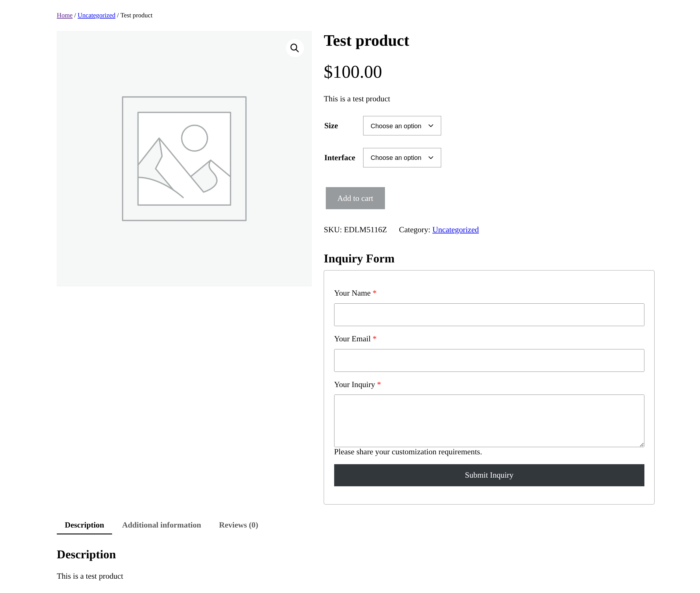Click the Test product page title
700x593 pixels.
coord(366,40)
